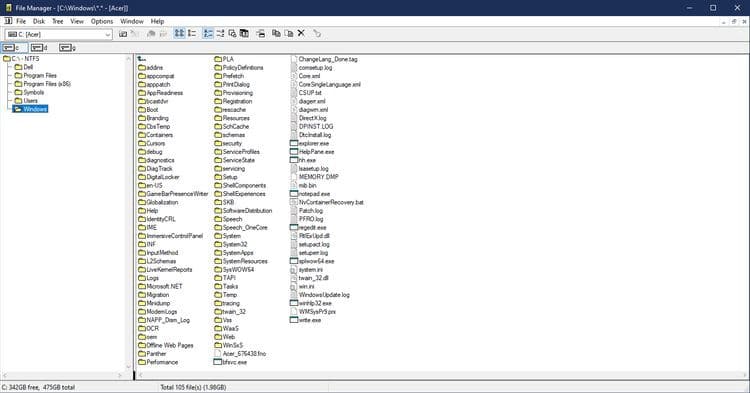Click the Delete (X) toolbar icon

[301, 33]
